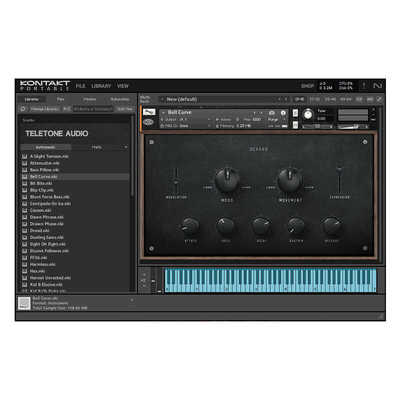
Task: Click the Expression slider on the instrument panel
Action: [x=339, y=178]
